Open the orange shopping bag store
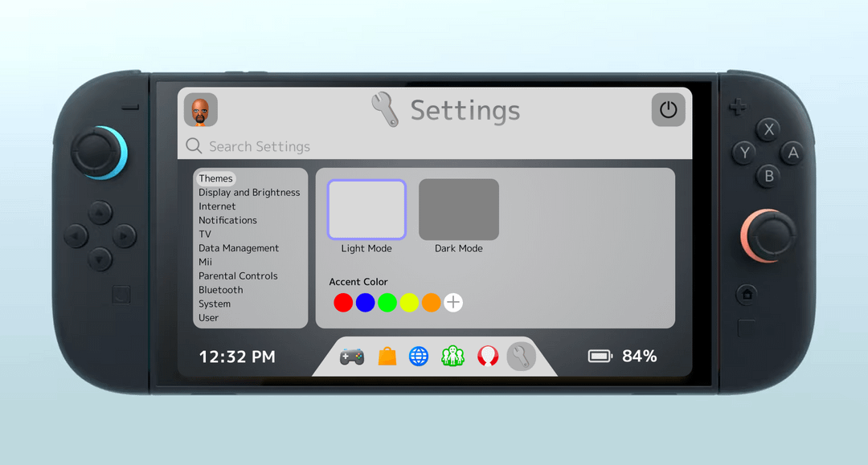 (387, 357)
